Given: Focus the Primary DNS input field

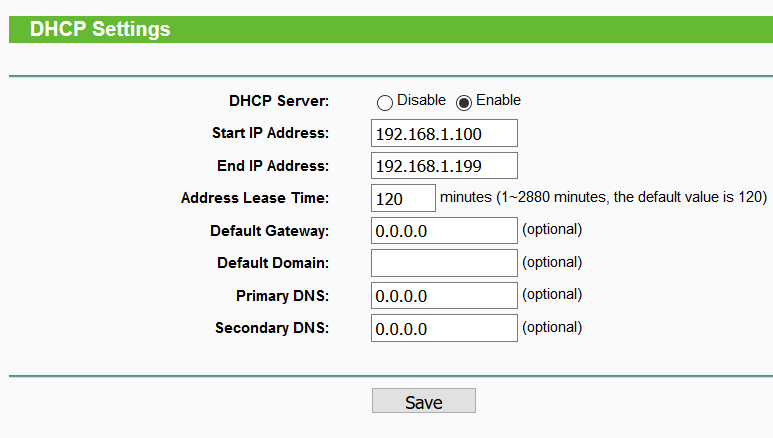Looking at the screenshot, I should tap(444, 295).
